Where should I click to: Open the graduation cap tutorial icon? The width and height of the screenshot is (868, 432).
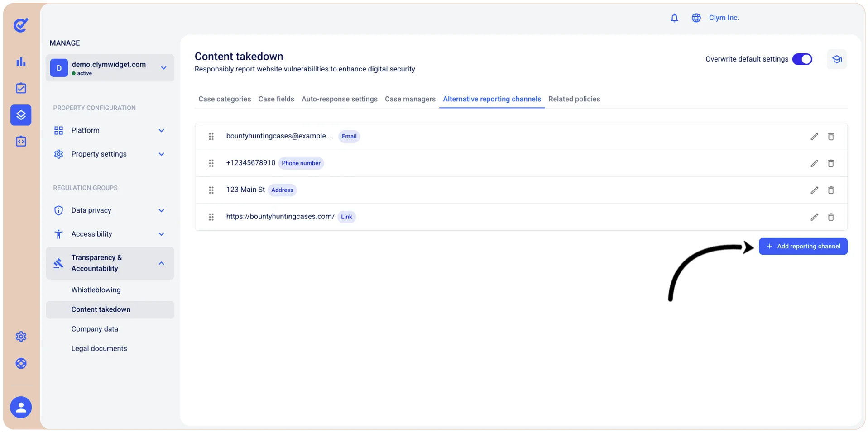[x=837, y=59]
